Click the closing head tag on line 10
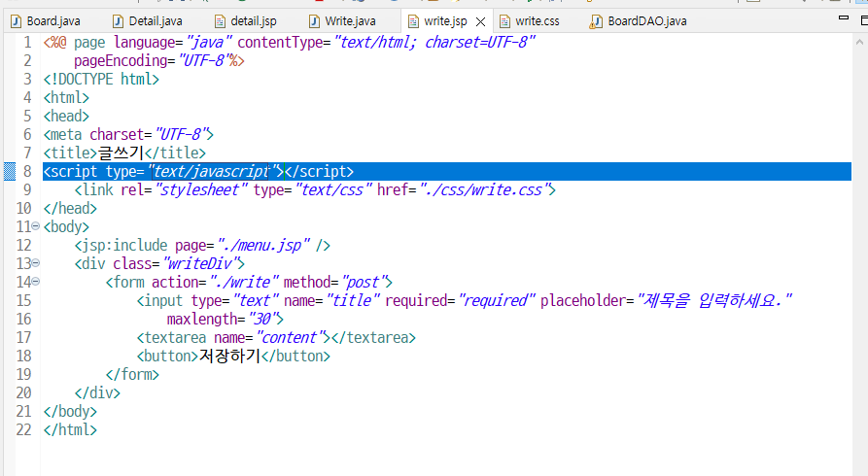 tap(70, 208)
